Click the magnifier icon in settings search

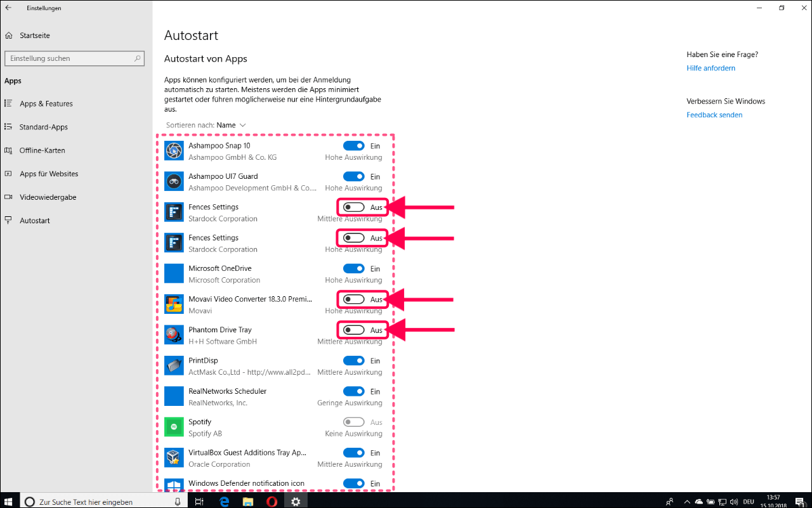138,58
